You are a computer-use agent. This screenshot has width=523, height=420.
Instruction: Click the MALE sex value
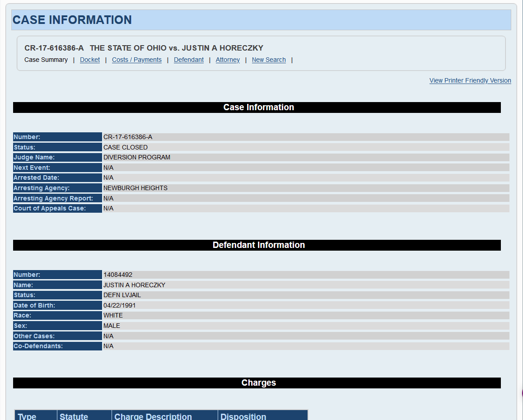coord(112,326)
